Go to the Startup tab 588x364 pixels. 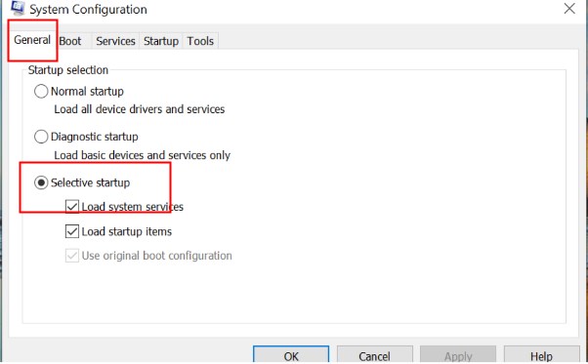tap(161, 41)
